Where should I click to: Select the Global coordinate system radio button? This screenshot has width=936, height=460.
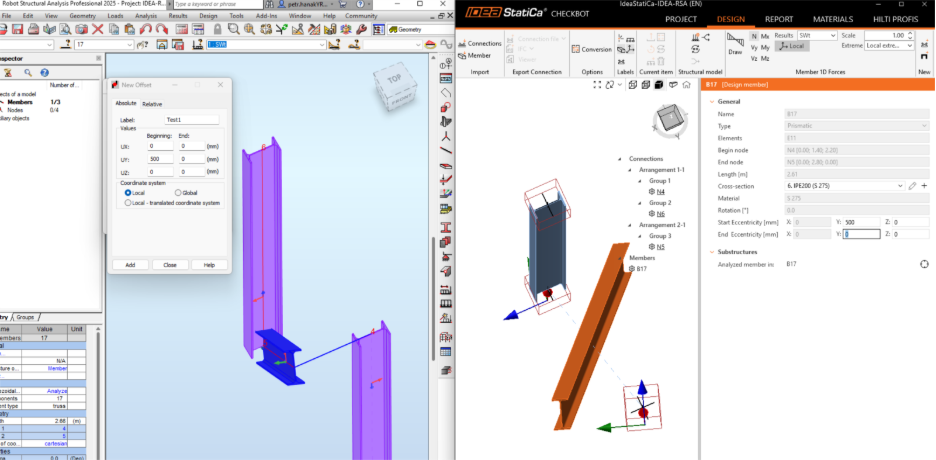(x=178, y=193)
